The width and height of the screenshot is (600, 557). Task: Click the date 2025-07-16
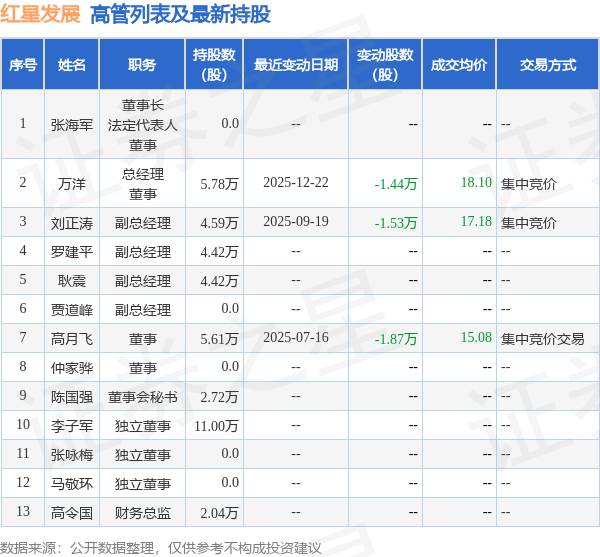[296, 337]
